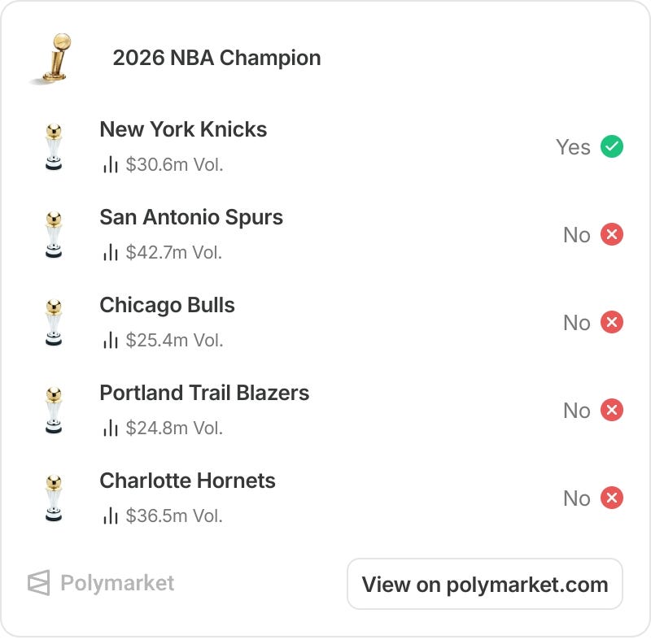Click the red X icon for Trail Blazers
Image resolution: width=651 pixels, height=644 pixels.
click(x=612, y=410)
